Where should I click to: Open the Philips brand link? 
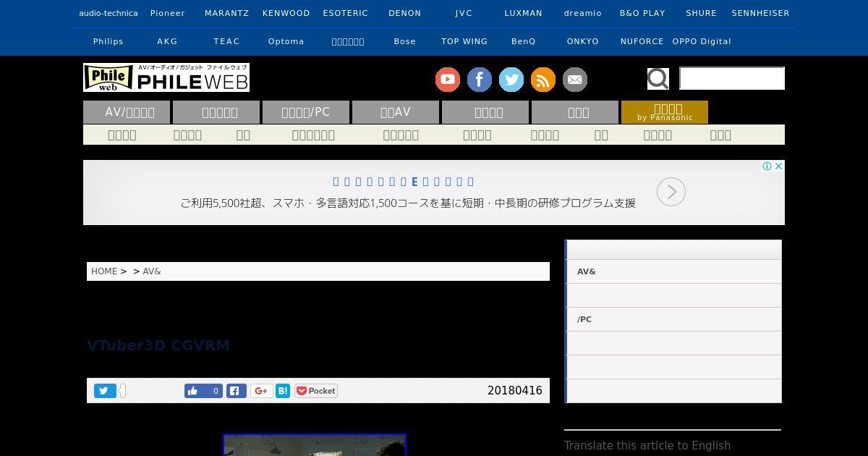click(x=109, y=41)
